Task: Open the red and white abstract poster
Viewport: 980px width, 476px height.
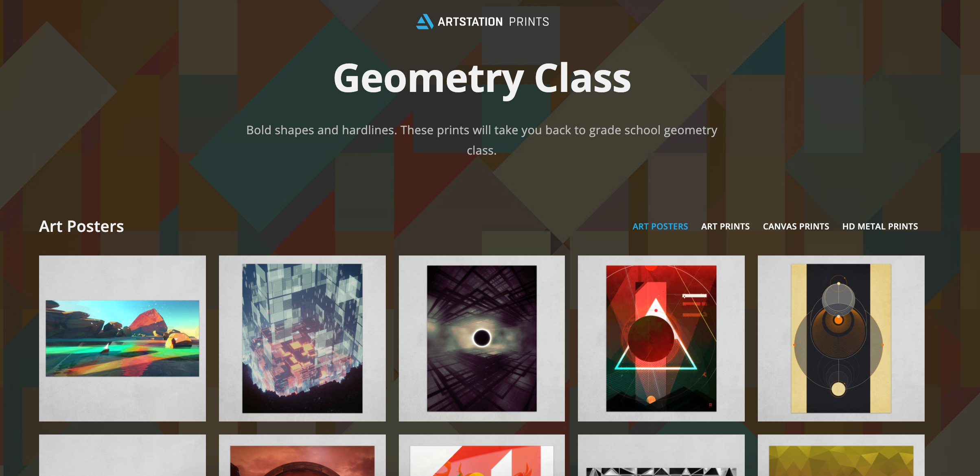Action: tap(482, 455)
